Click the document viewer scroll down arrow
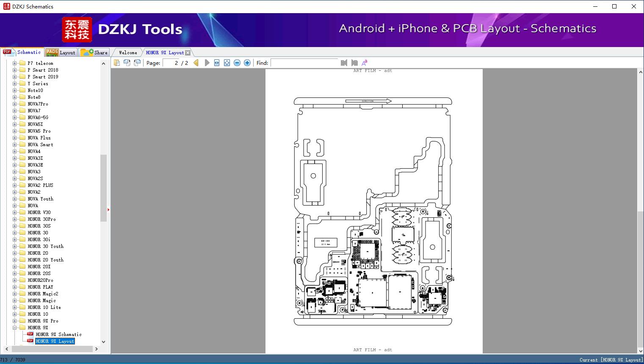The width and height of the screenshot is (644, 364). pos(640,350)
